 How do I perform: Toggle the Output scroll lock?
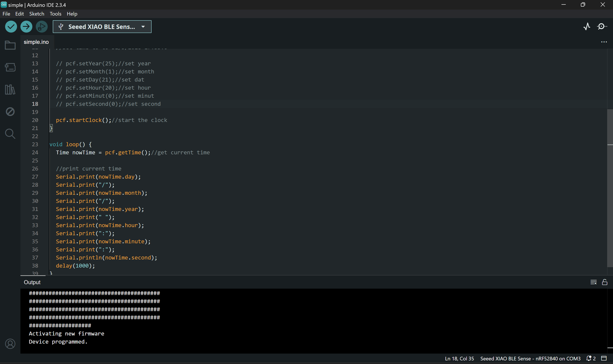point(605,282)
